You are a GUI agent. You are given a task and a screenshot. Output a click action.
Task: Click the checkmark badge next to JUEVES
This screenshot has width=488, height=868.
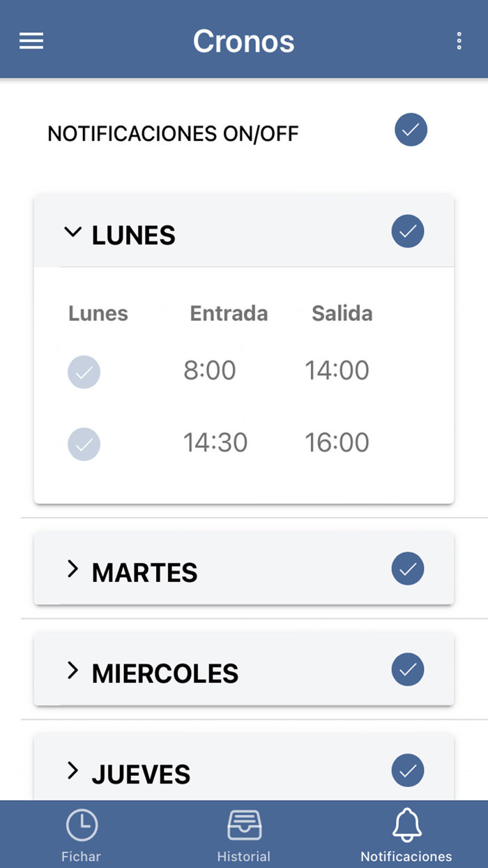pos(408,770)
